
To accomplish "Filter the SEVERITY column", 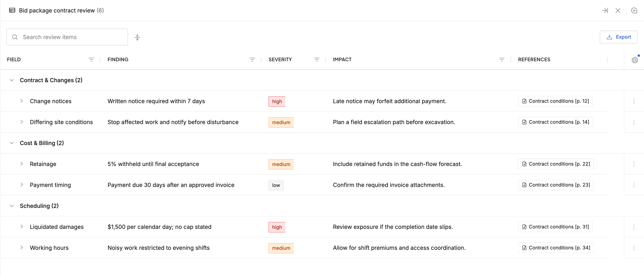I will tap(317, 60).
